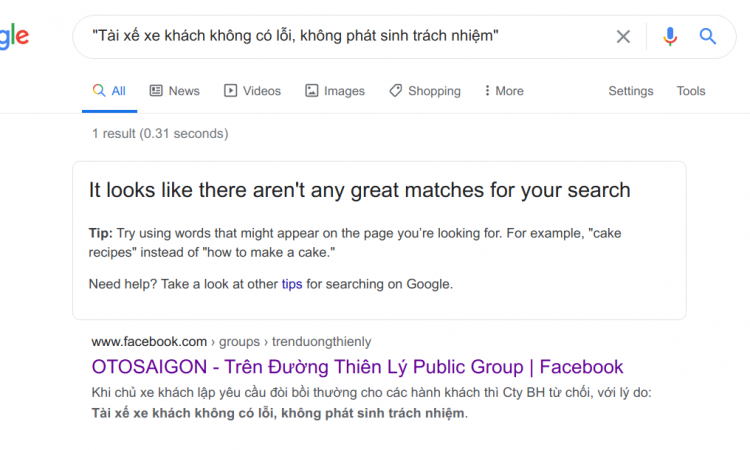750x450 pixels.
Task: Click the Google logo
Action: [x=14, y=36]
